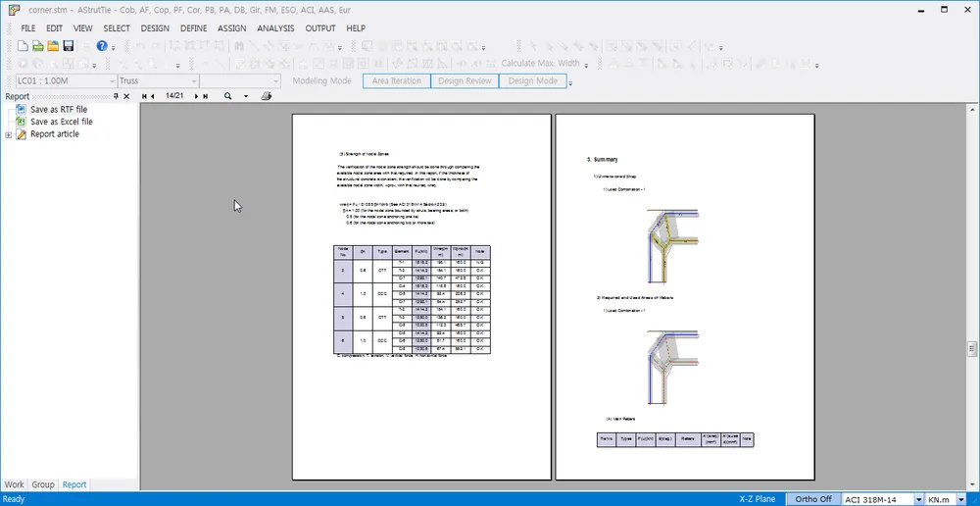
Task: Open the SELECT menu
Action: pos(117,28)
